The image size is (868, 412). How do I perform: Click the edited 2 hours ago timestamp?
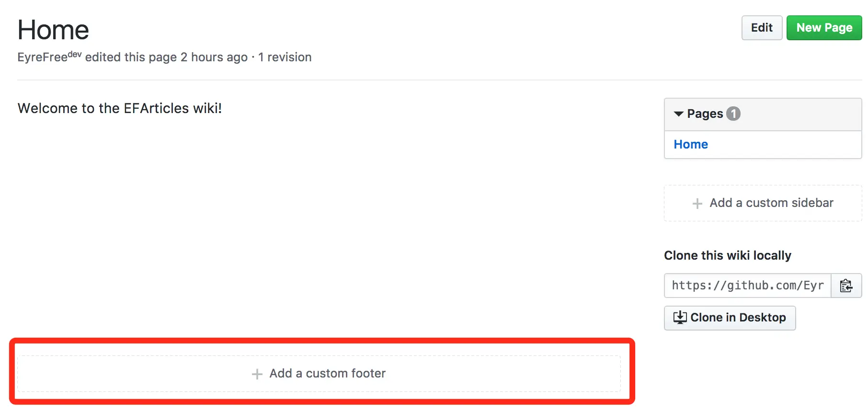click(x=214, y=57)
